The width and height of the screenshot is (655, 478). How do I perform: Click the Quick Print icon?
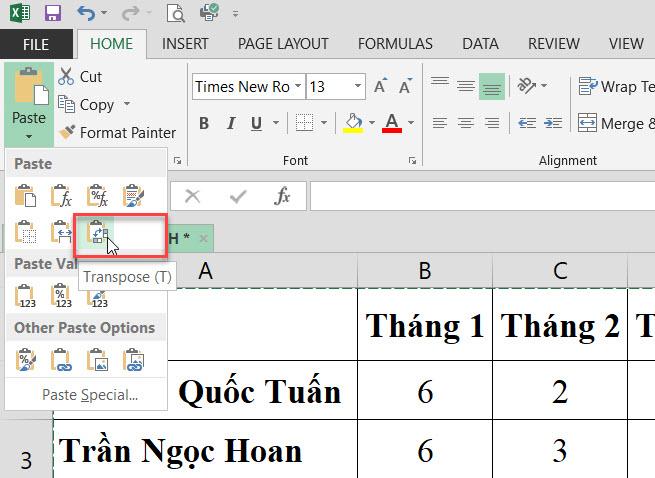(x=209, y=12)
